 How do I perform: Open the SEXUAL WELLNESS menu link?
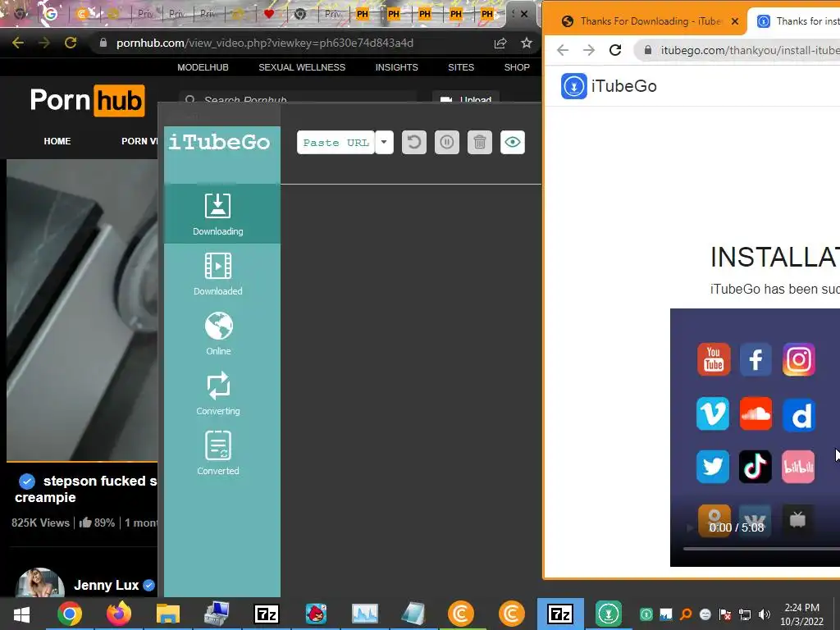tap(302, 67)
